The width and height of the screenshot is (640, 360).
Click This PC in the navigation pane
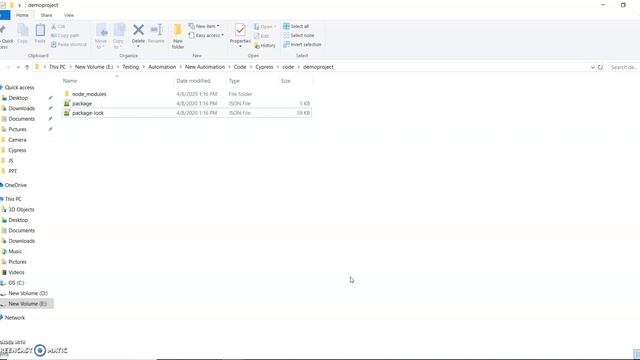(13, 199)
